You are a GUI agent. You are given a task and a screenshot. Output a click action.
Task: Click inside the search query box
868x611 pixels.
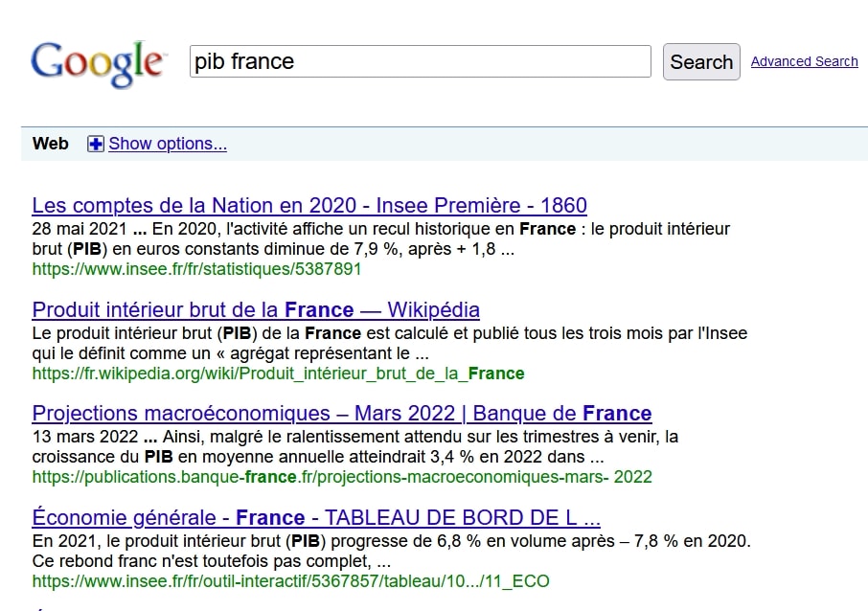(x=419, y=60)
